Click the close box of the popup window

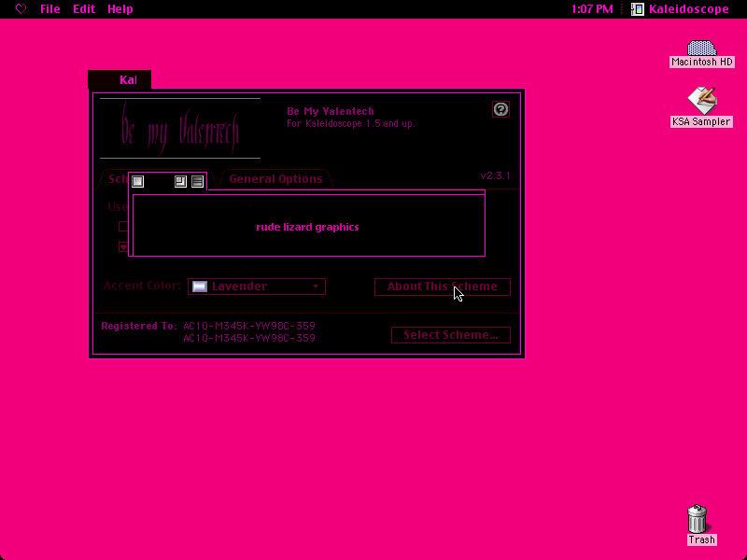click(137, 181)
